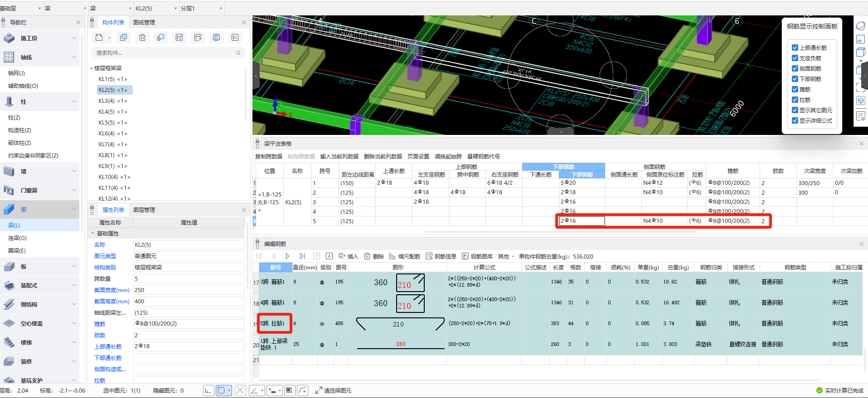Uncheck 显示其它图元 checkbox

(795, 110)
